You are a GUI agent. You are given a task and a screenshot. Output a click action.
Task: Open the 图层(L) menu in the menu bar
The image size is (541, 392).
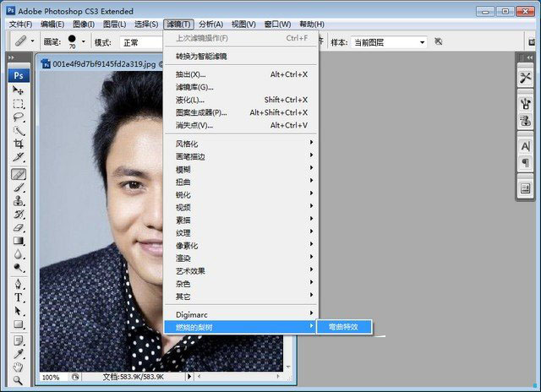tap(114, 24)
